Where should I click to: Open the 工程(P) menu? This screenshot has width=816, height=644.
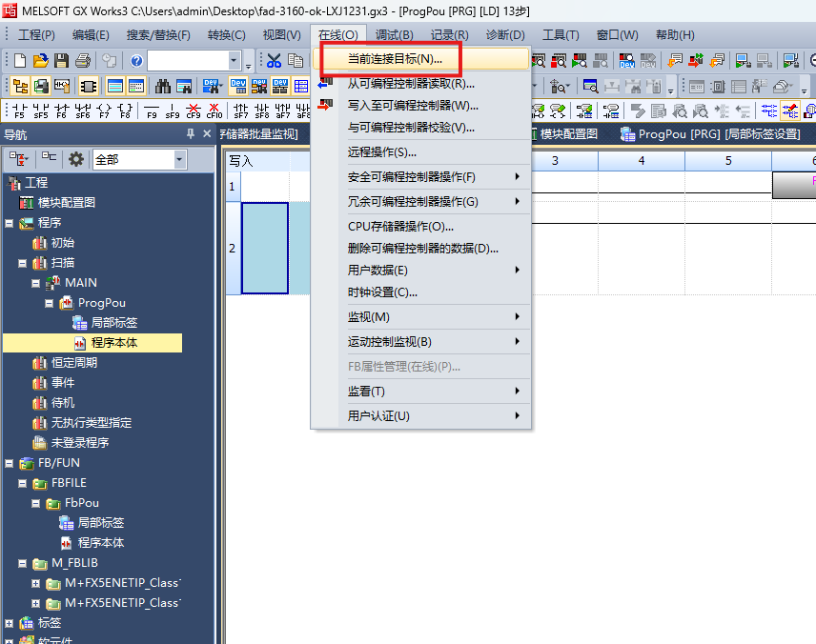pyautogui.click(x=36, y=35)
